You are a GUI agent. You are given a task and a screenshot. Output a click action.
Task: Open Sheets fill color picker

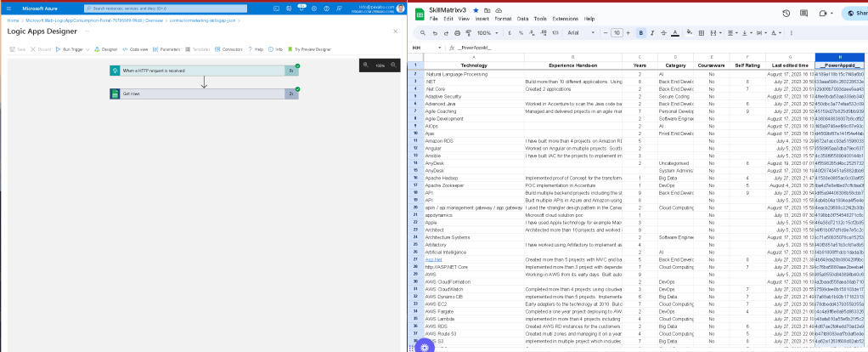pyautogui.click(x=690, y=32)
